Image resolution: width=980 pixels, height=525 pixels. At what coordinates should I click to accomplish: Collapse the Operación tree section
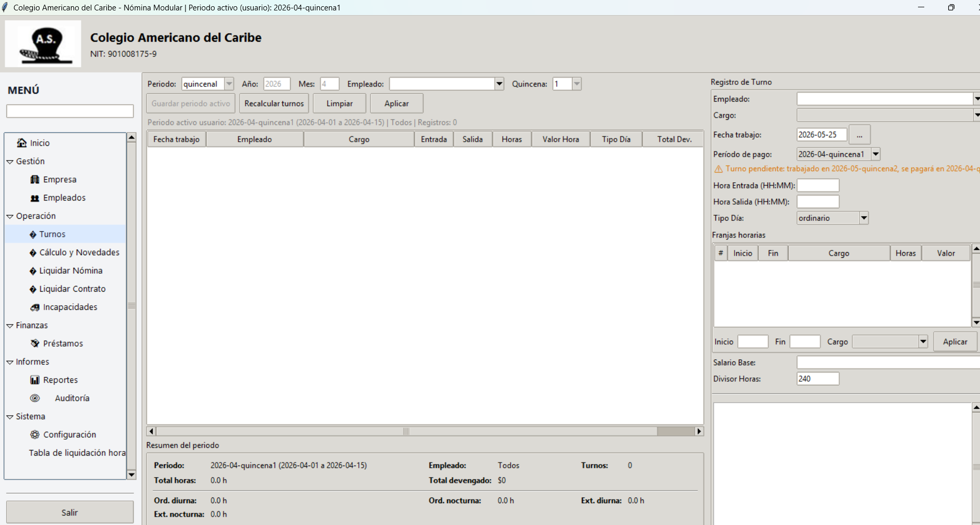tap(10, 216)
